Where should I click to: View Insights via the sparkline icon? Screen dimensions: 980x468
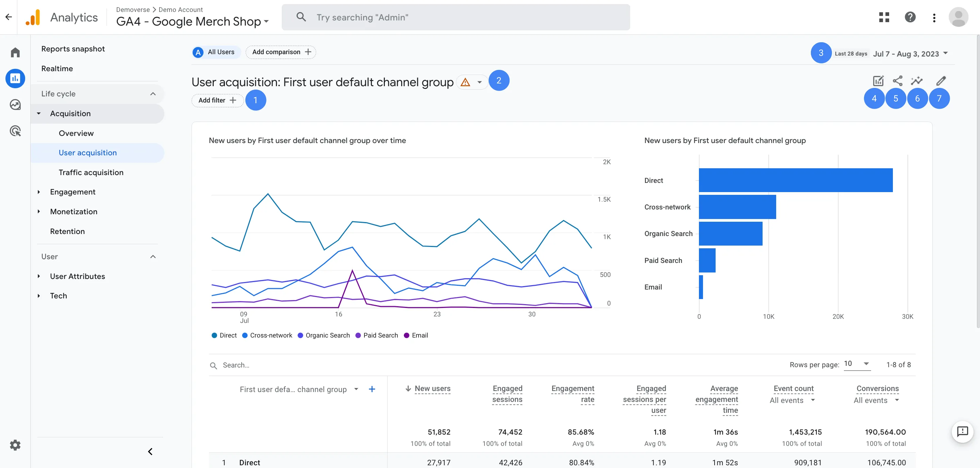point(917,81)
